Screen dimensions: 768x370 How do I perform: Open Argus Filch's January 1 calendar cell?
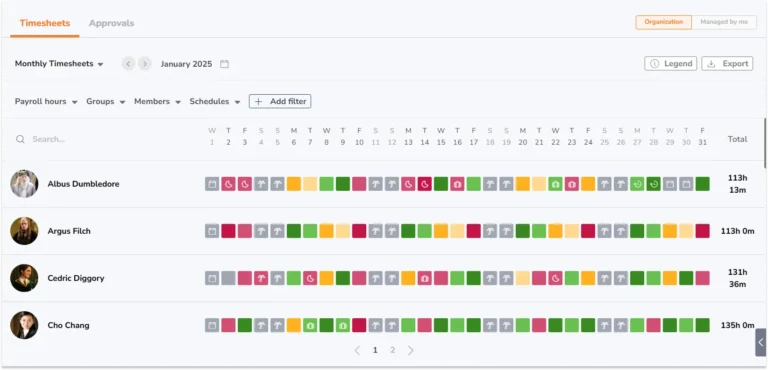point(212,231)
